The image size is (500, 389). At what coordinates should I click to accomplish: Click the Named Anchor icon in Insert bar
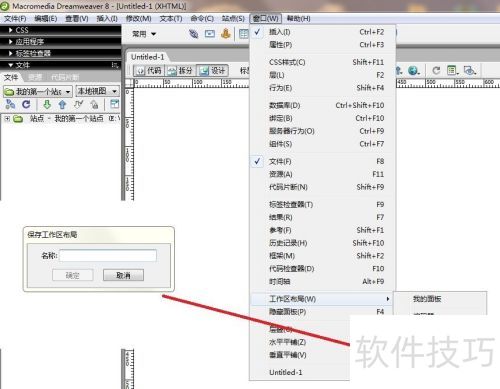[x=226, y=34]
